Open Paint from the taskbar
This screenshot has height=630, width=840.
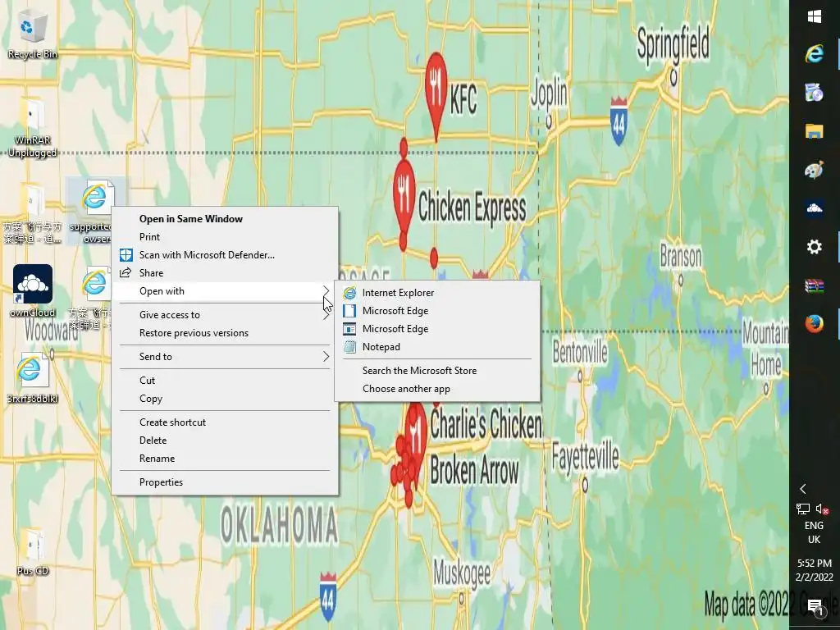coord(815,170)
